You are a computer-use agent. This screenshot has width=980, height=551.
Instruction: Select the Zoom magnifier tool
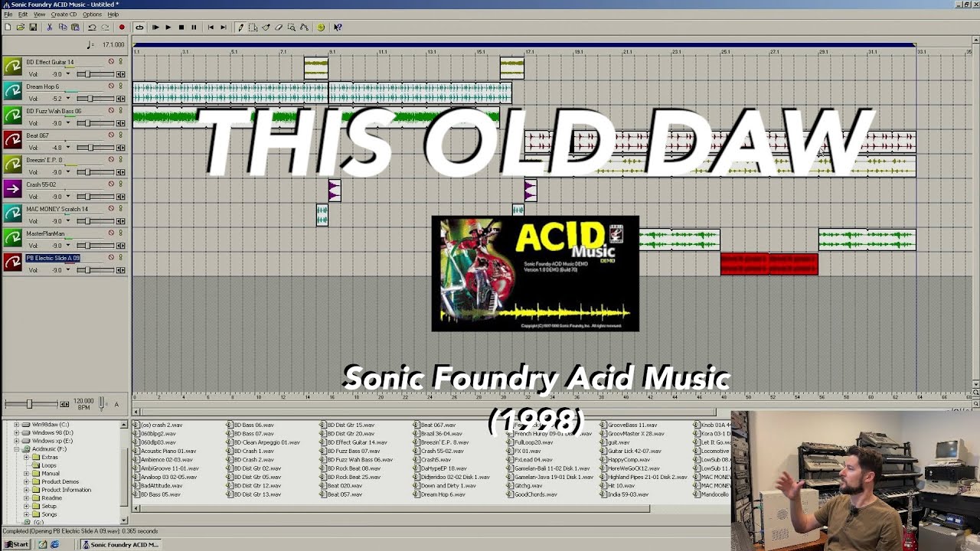(292, 27)
